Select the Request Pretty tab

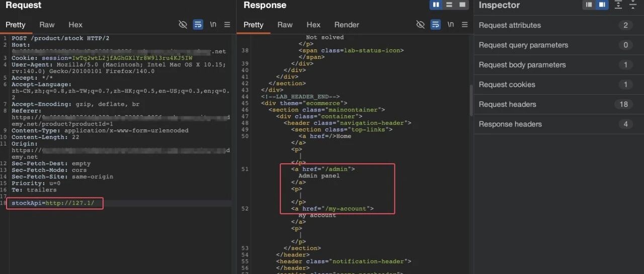click(16, 25)
